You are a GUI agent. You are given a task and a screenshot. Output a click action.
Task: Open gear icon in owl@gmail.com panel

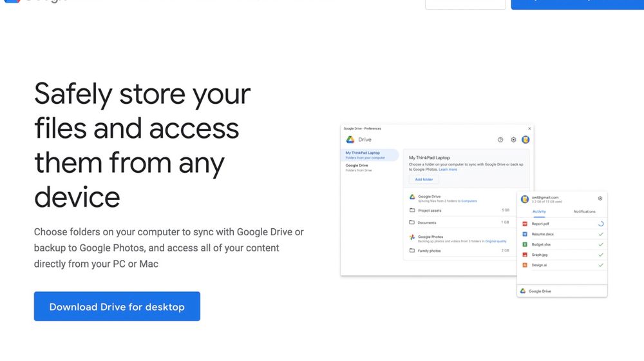point(600,198)
